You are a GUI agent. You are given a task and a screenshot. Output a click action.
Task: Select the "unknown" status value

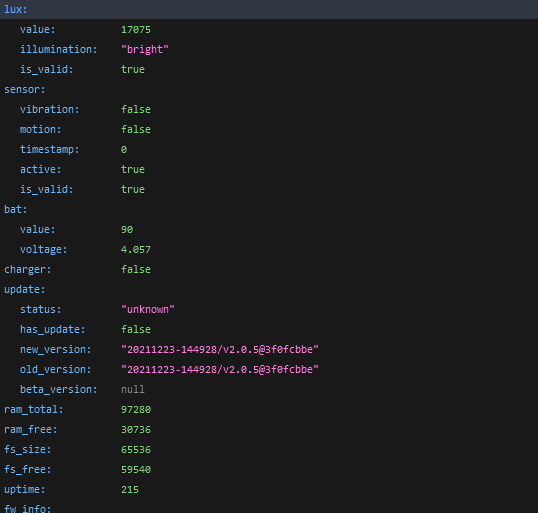coord(148,310)
